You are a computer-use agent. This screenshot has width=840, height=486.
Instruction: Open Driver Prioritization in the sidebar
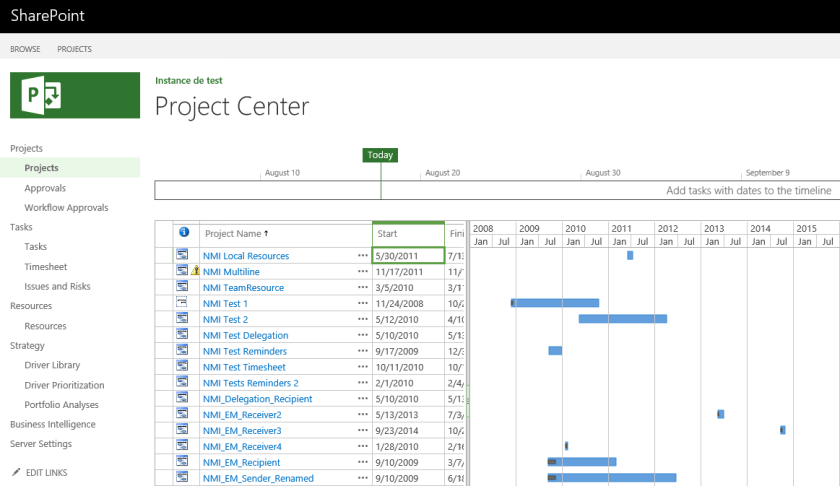point(64,385)
